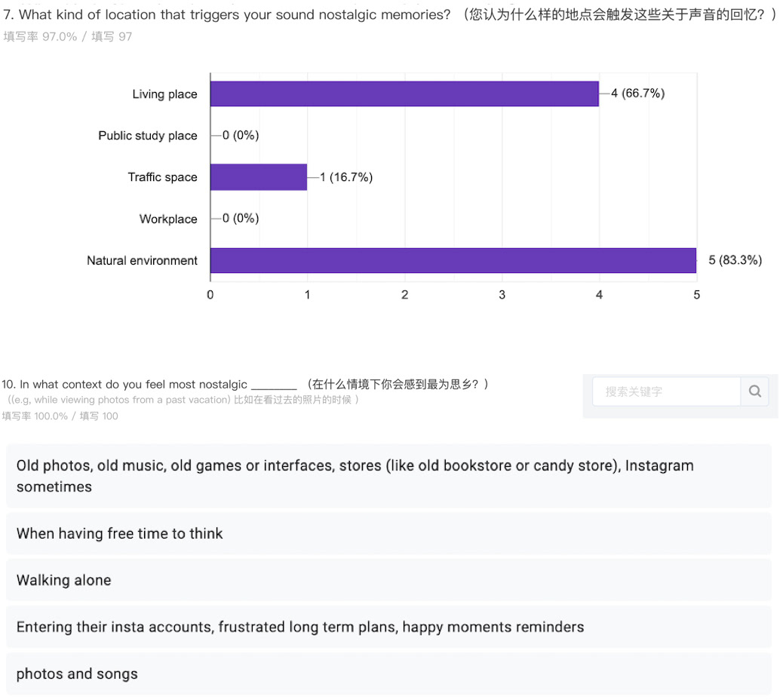Click the 4 (66.7%) data label
Image resolution: width=783 pixels, height=700 pixels.
tap(637, 93)
